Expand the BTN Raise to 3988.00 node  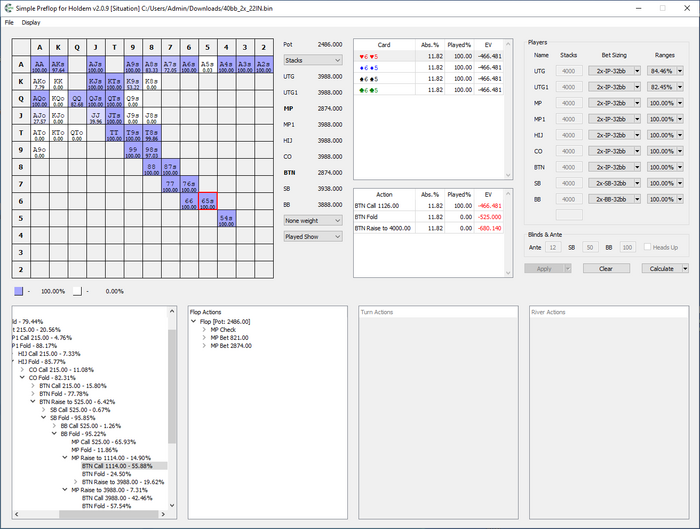click(x=76, y=482)
